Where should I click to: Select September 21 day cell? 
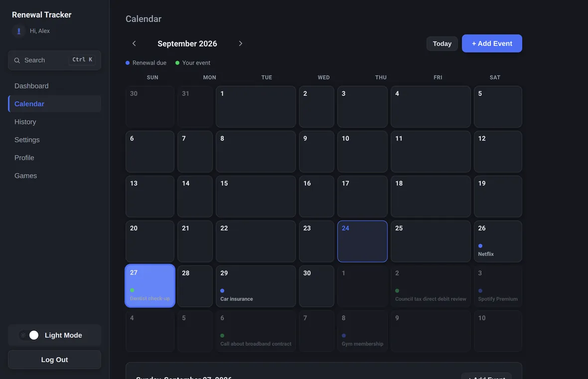[195, 241]
